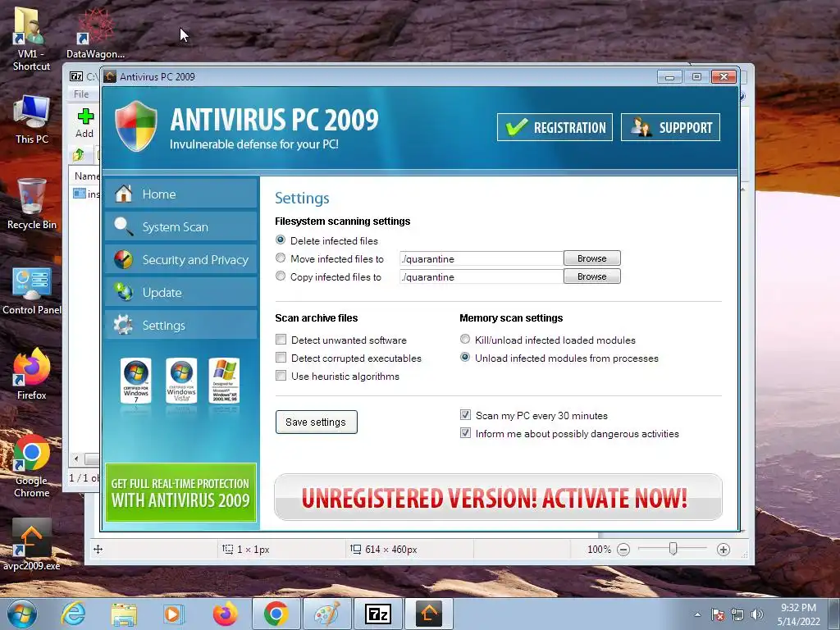Image resolution: width=840 pixels, height=630 pixels.
Task: Click the Save settings button
Action: [316, 422]
